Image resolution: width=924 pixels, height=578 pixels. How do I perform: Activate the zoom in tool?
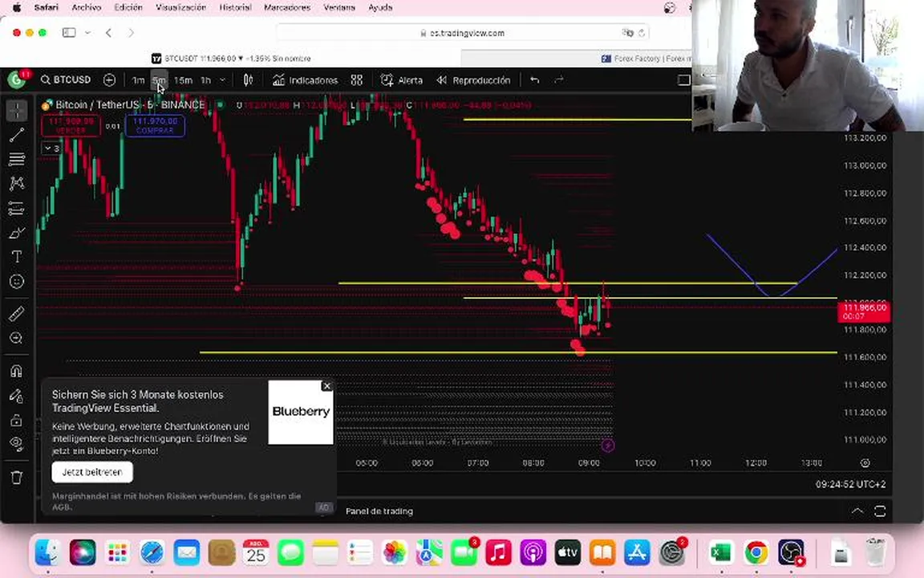[x=17, y=338]
